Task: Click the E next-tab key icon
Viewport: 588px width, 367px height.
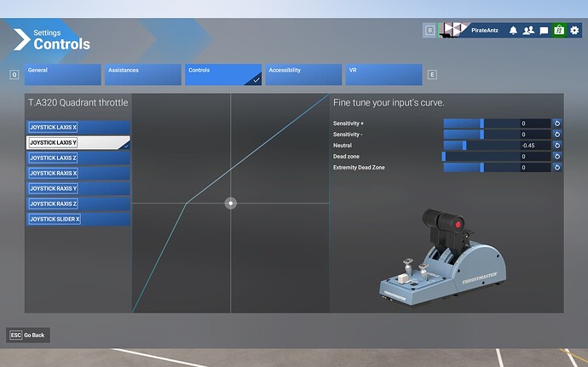Action: click(432, 75)
